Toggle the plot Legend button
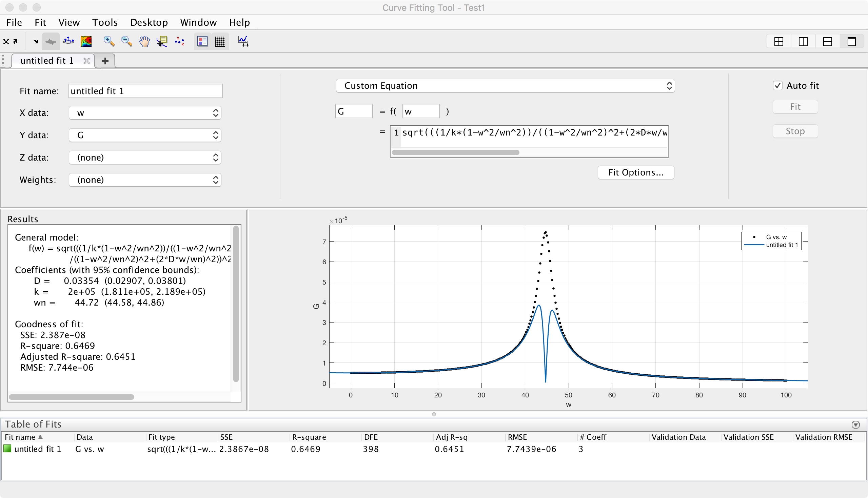The width and height of the screenshot is (868, 498). [202, 41]
